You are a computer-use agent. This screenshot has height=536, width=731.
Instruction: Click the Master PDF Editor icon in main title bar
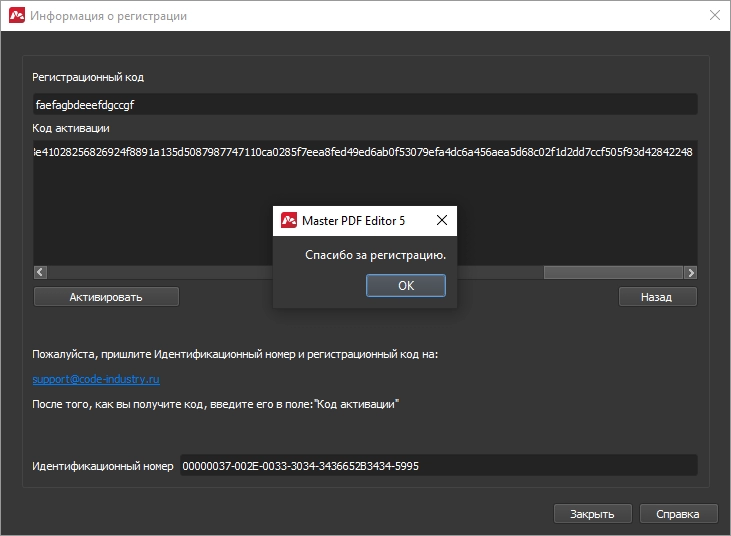point(17,15)
